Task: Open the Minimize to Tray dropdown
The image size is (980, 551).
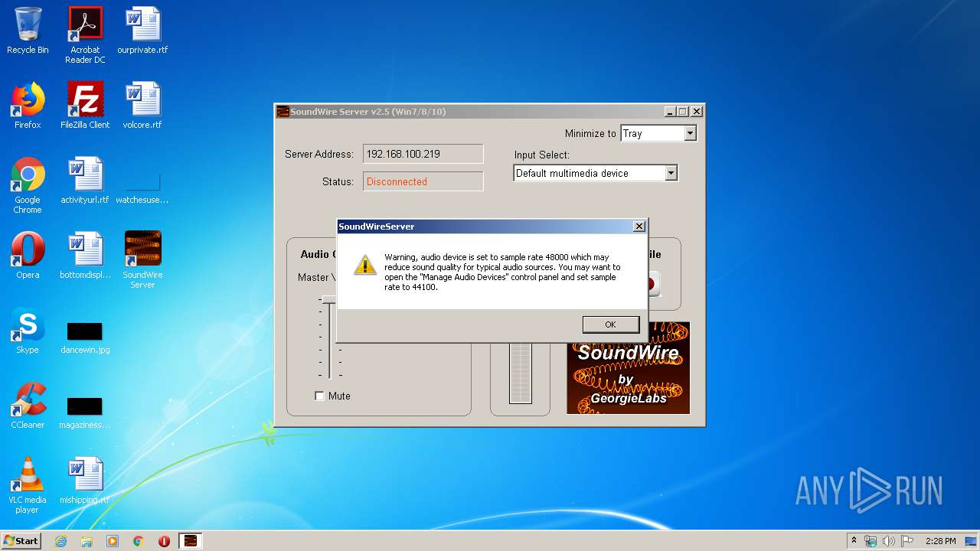Action: (690, 133)
